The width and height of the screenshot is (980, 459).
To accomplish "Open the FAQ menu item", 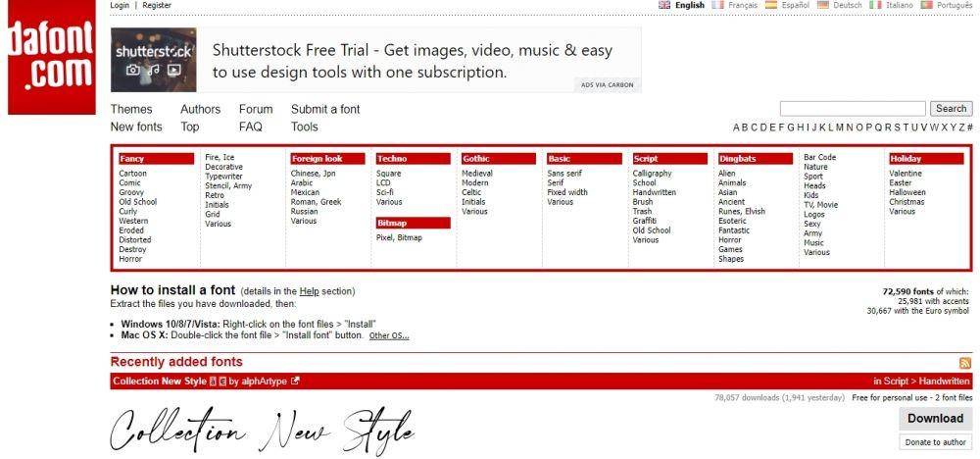I will [251, 127].
